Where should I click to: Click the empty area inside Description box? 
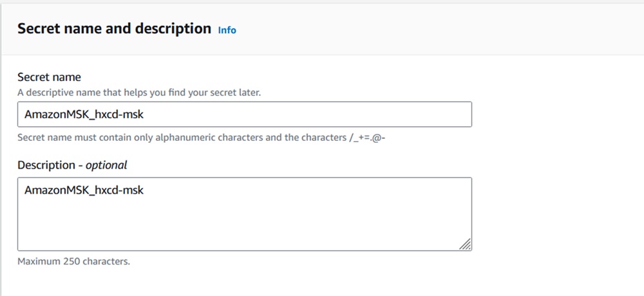(258, 222)
